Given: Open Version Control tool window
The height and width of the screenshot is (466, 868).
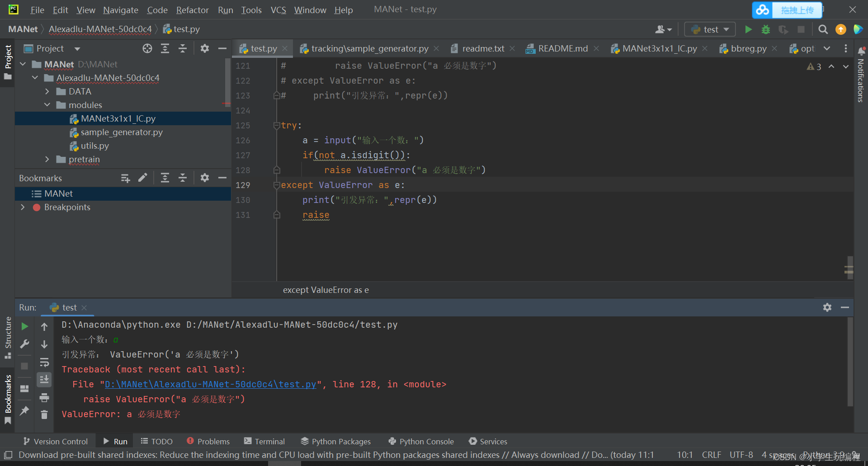Looking at the screenshot, I should tap(55, 442).
